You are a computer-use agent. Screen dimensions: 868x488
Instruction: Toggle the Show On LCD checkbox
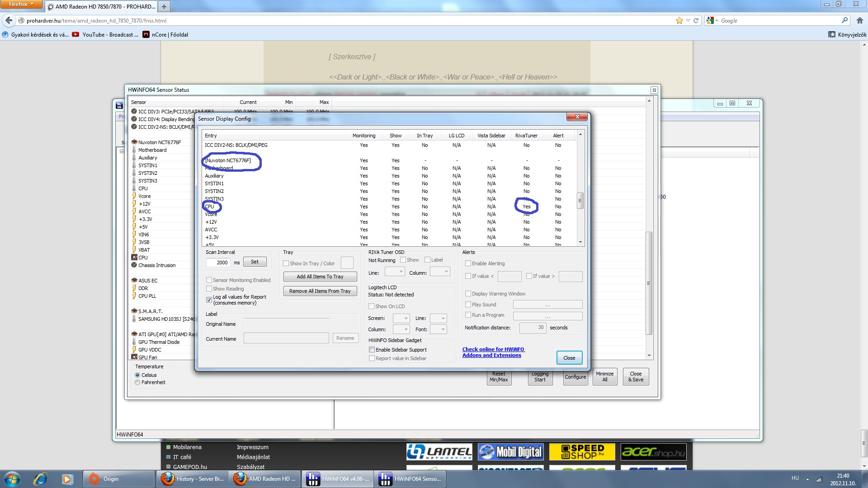(371, 306)
